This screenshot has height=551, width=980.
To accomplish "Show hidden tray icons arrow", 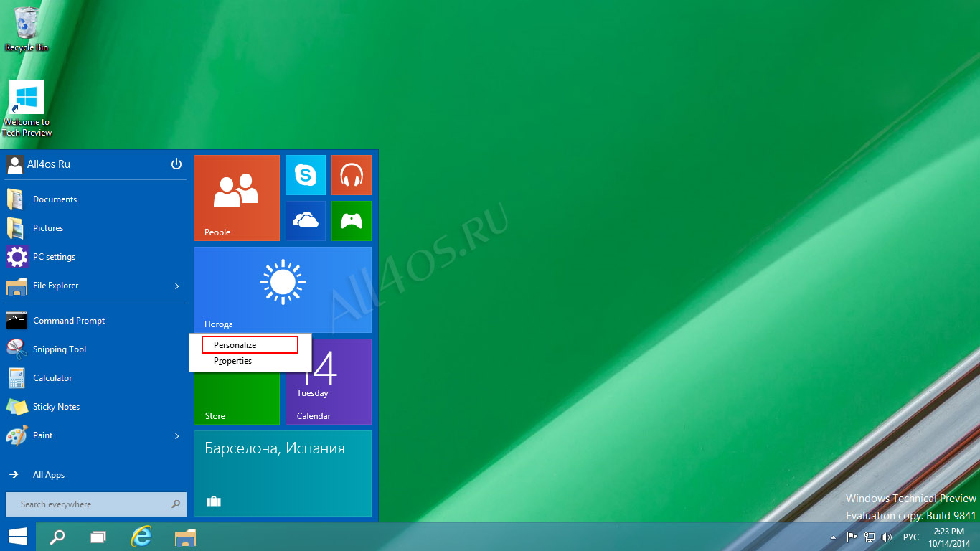I will tap(833, 537).
